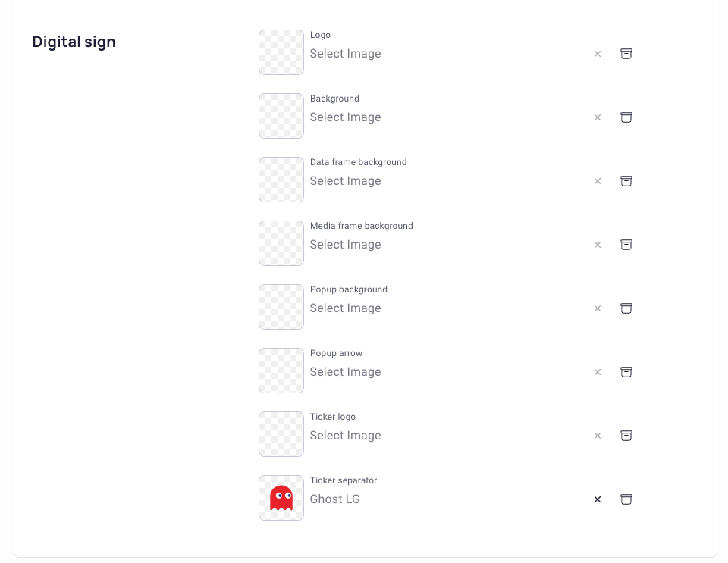Image resolution: width=728 pixels, height=563 pixels.
Task: Clear the Popup arrow image field
Action: tap(598, 372)
